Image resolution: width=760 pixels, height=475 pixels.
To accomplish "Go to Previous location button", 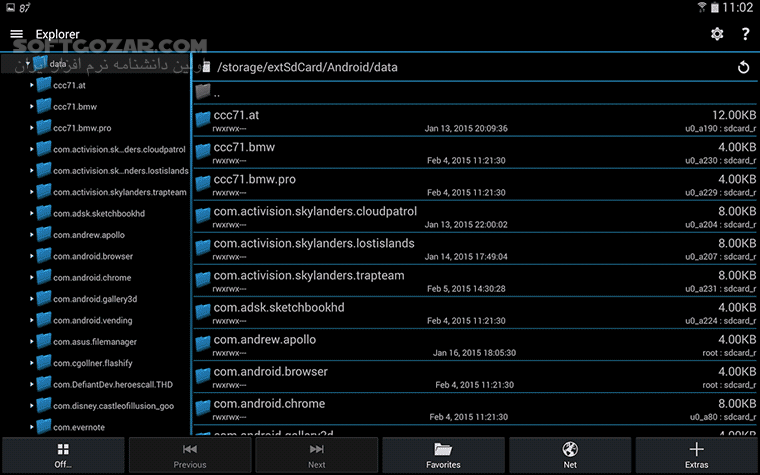I will 190,455.
